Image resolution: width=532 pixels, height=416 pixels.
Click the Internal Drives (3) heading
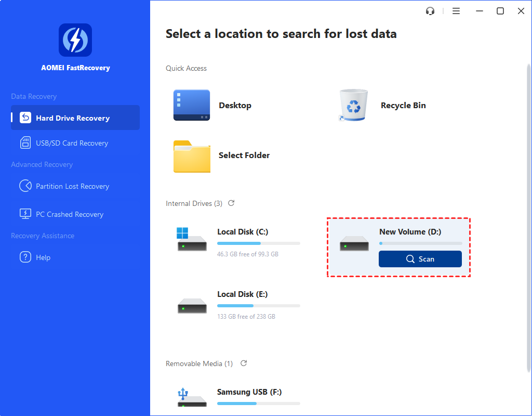pos(194,203)
